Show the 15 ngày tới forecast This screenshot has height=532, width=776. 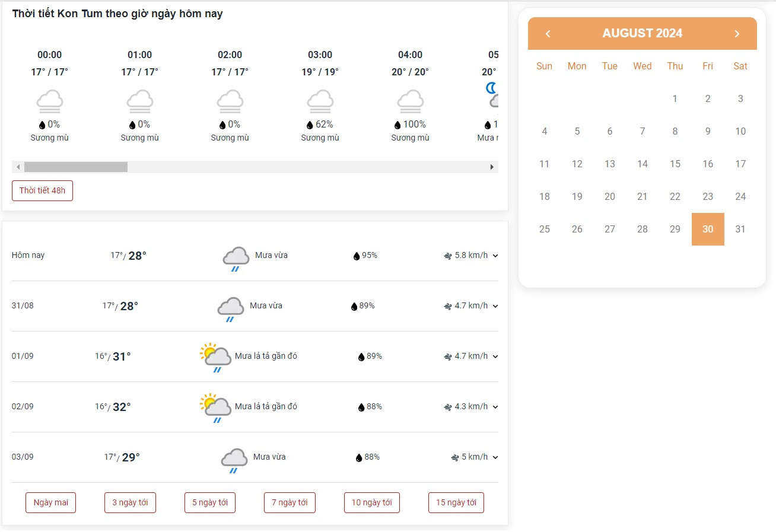pos(456,502)
